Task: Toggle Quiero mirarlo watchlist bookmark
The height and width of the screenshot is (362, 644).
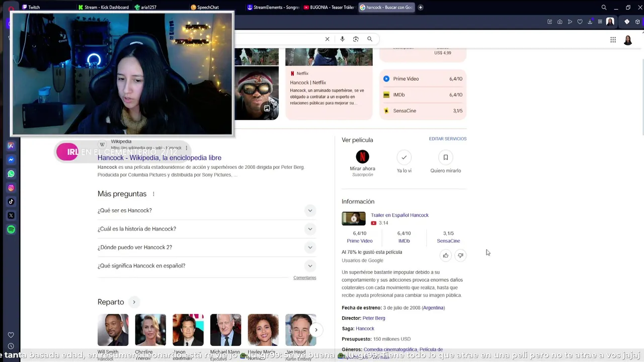Action: (445, 157)
